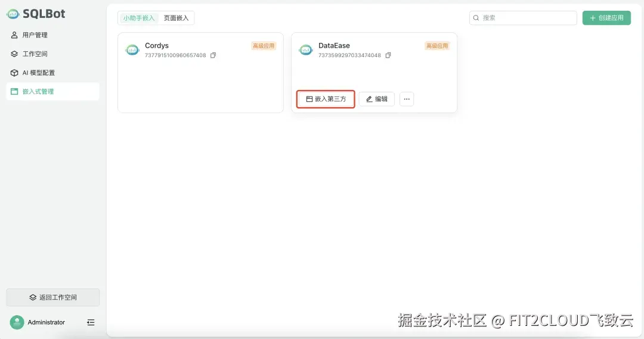
Task: Open more options on DataEase card
Action: (407, 99)
